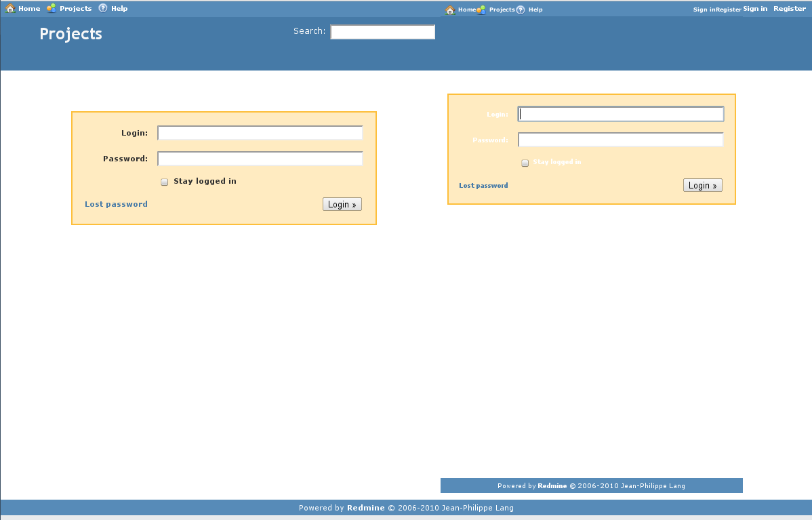Focus the Search field in the header
Viewport: 812px width, 520px height.
click(382, 33)
